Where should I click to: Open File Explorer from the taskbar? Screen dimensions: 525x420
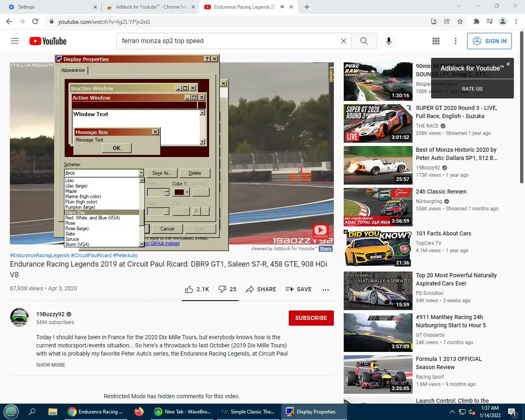(x=52, y=412)
